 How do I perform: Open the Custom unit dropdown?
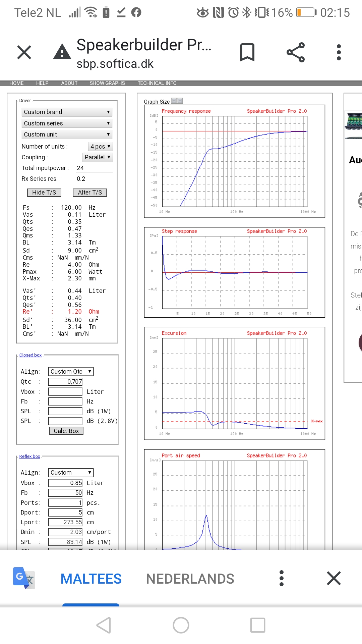(x=67, y=135)
